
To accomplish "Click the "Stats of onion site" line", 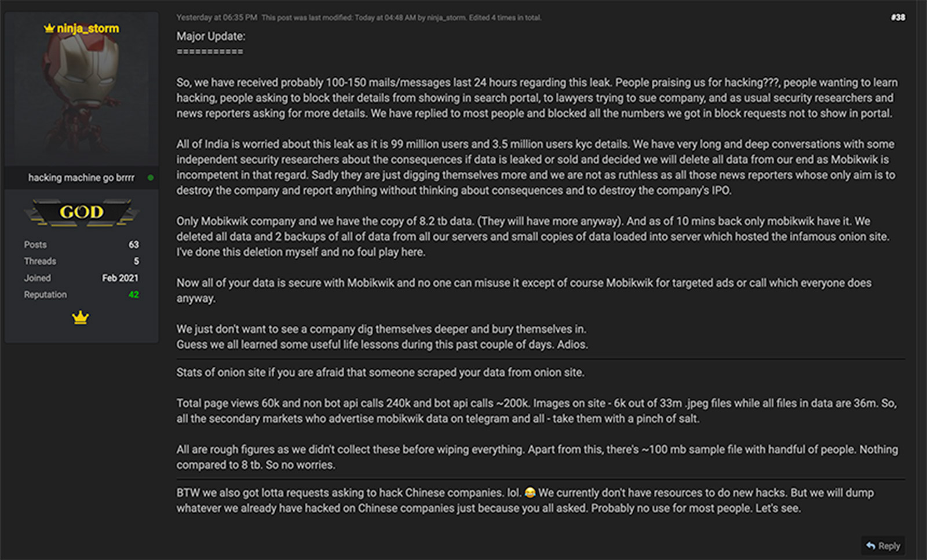I will click(x=380, y=372).
